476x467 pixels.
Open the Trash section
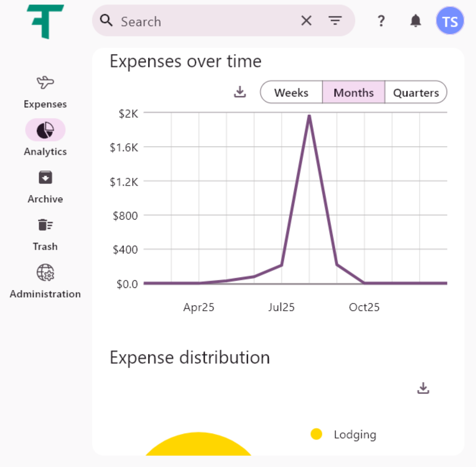(45, 224)
